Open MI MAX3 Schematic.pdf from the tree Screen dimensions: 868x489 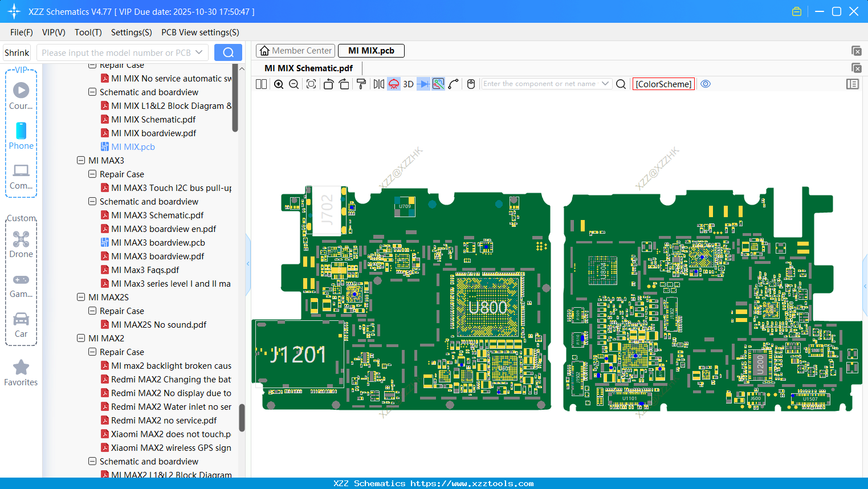coord(157,215)
